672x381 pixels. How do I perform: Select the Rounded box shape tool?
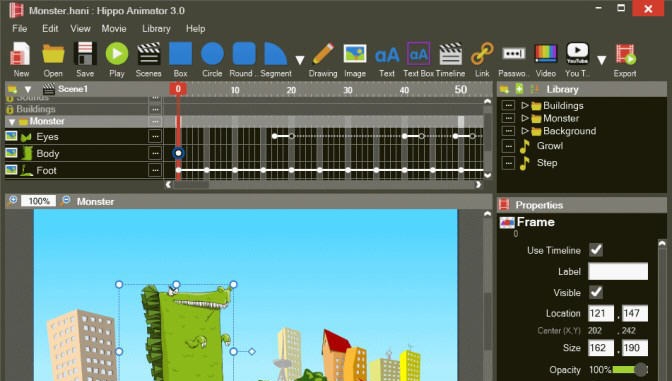click(244, 54)
